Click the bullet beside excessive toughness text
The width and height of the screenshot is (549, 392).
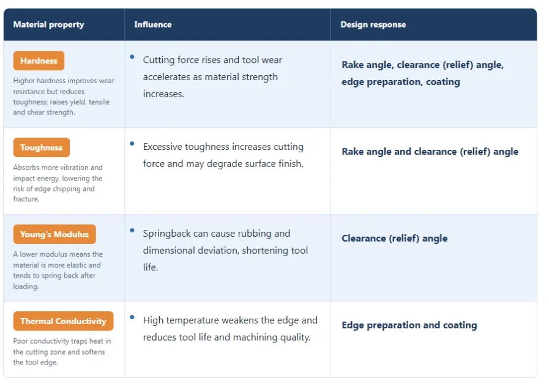coord(132,144)
